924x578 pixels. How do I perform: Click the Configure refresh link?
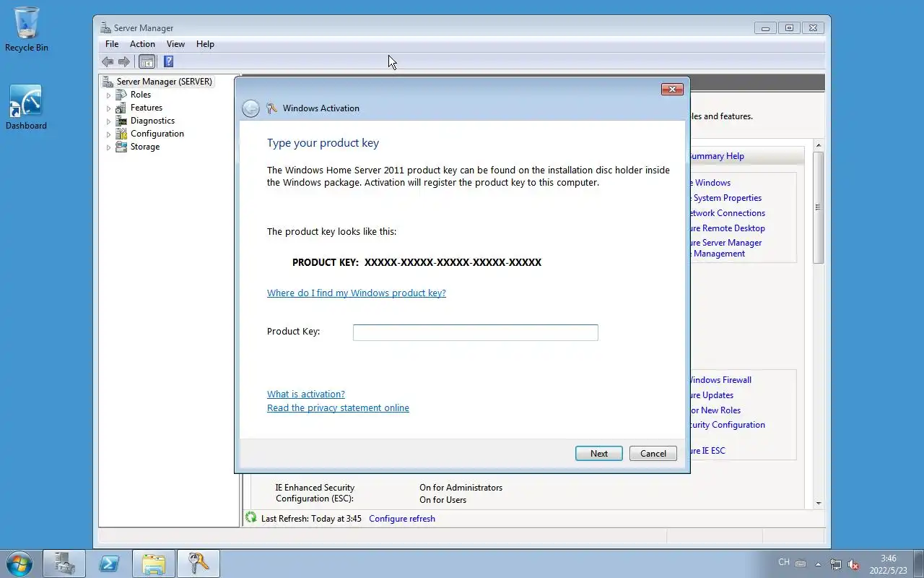(402, 518)
